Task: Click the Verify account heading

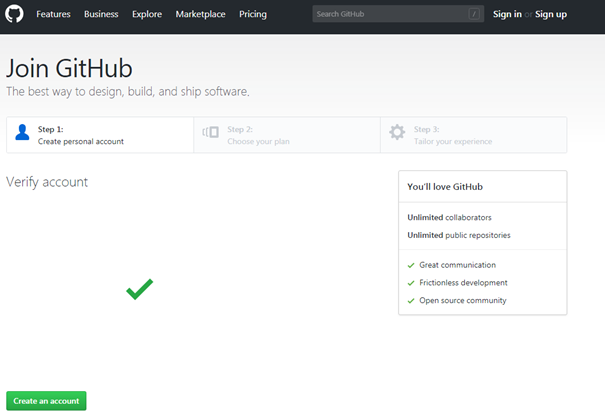Action: (47, 182)
